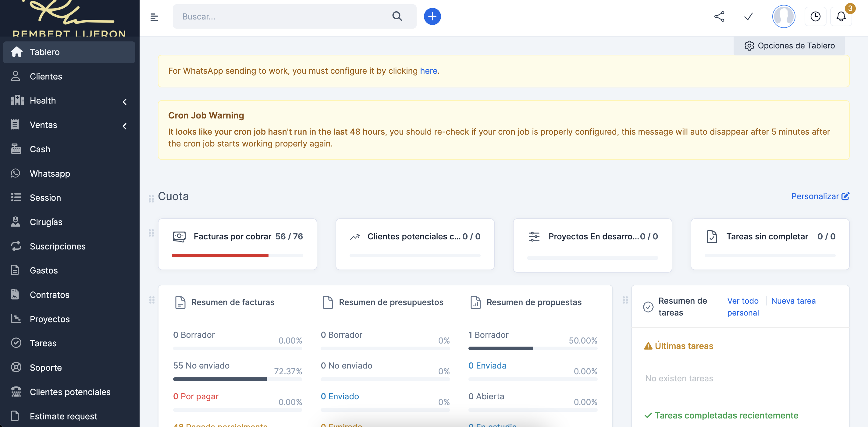Screen dimensions: 868x427
Task: Click the Cuota widget drag handle
Action: click(151, 199)
